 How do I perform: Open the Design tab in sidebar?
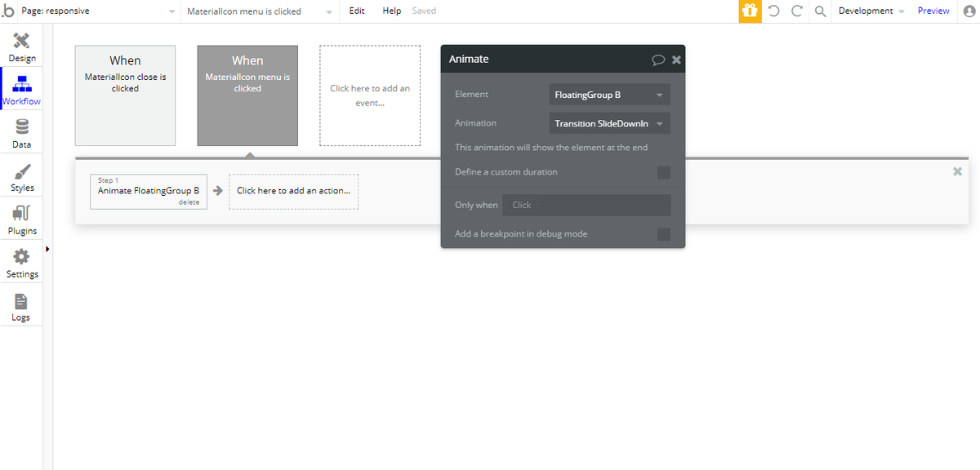click(x=22, y=47)
